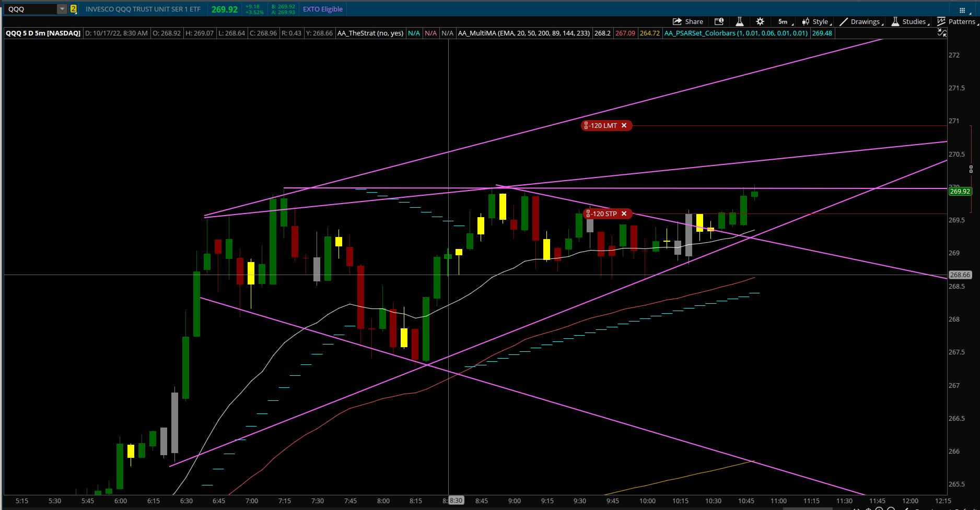The height and width of the screenshot is (510, 980).
Task: Click the last price 269.92 in header
Action: pos(225,9)
